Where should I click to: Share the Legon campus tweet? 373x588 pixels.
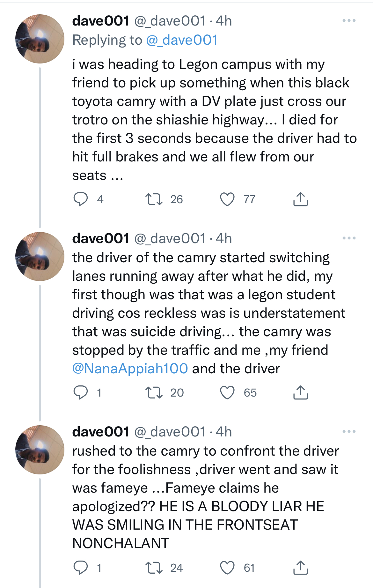[x=300, y=199]
